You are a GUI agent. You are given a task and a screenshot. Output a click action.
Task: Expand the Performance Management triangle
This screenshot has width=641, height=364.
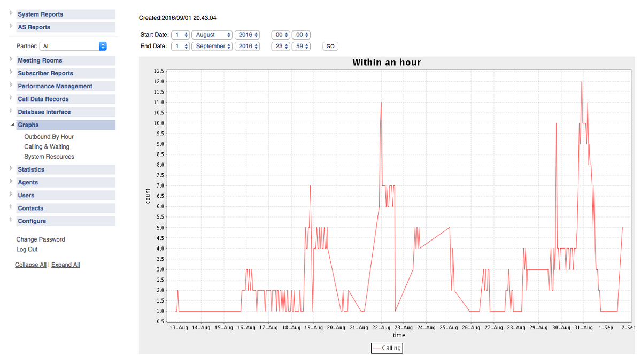click(11, 84)
